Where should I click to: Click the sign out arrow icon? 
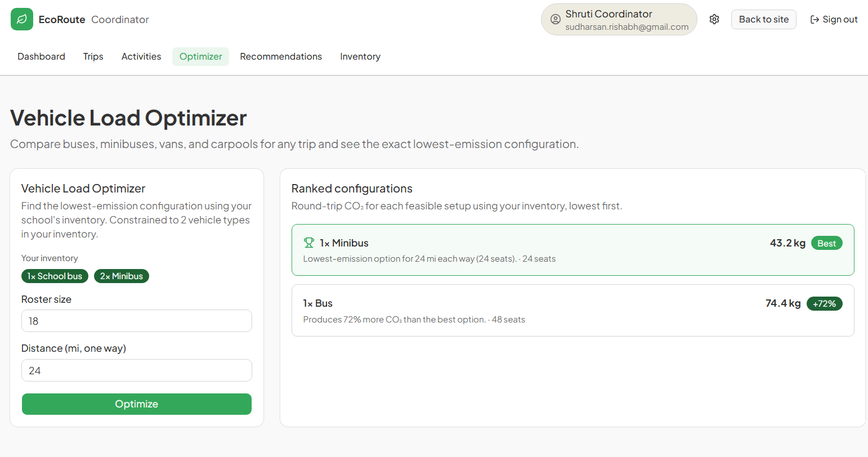815,20
